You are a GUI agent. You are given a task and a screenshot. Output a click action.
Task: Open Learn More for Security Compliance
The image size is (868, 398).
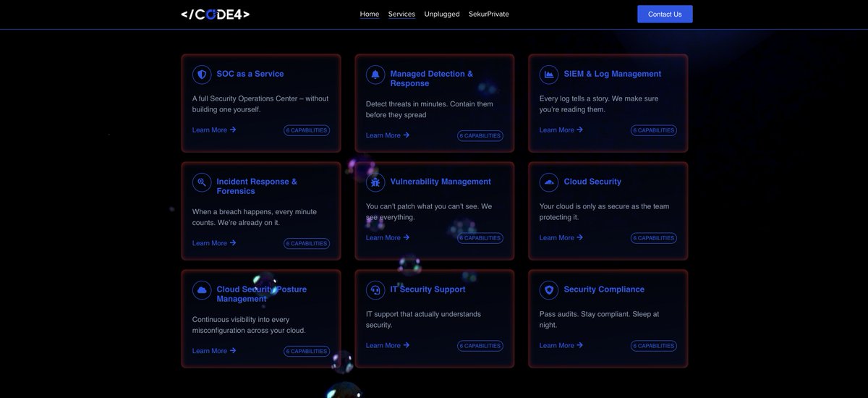coord(561,346)
